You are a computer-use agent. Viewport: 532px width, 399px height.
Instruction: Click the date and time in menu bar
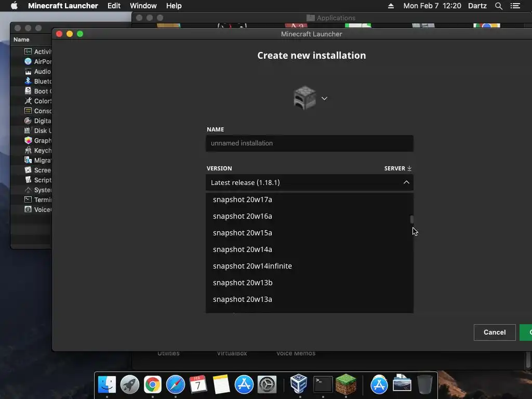pyautogui.click(x=432, y=6)
